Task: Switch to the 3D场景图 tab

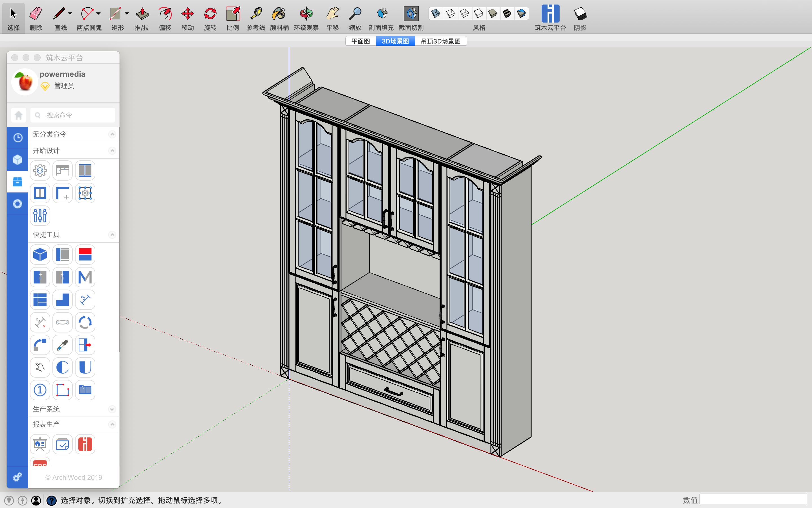Action: coord(395,41)
